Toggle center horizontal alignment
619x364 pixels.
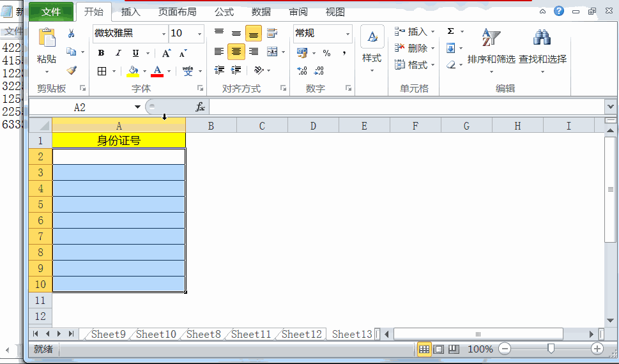(x=236, y=52)
